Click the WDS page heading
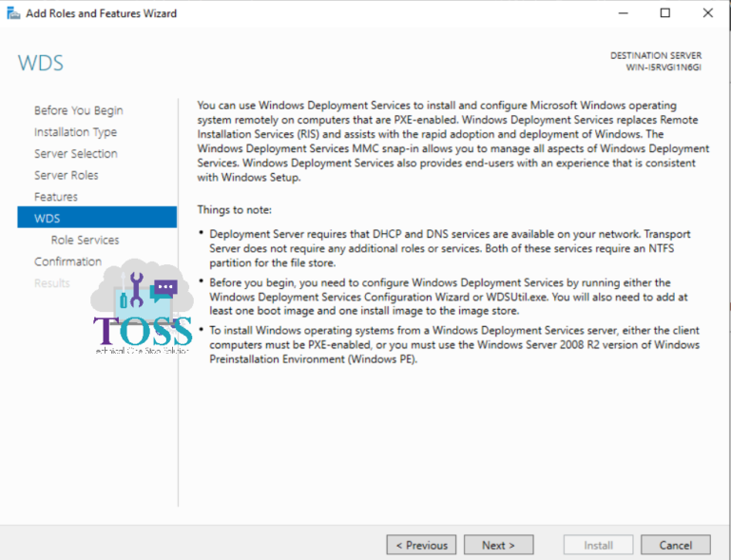731x560 pixels. coord(41,64)
